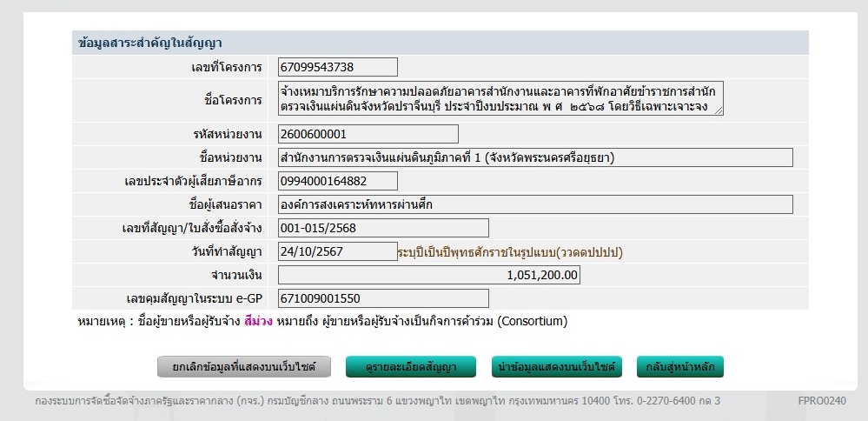The height and width of the screenshot is (421, 868).
Task: Select the รหัสหน่วยงาน field with 2600600001
Action: (368, 134)
